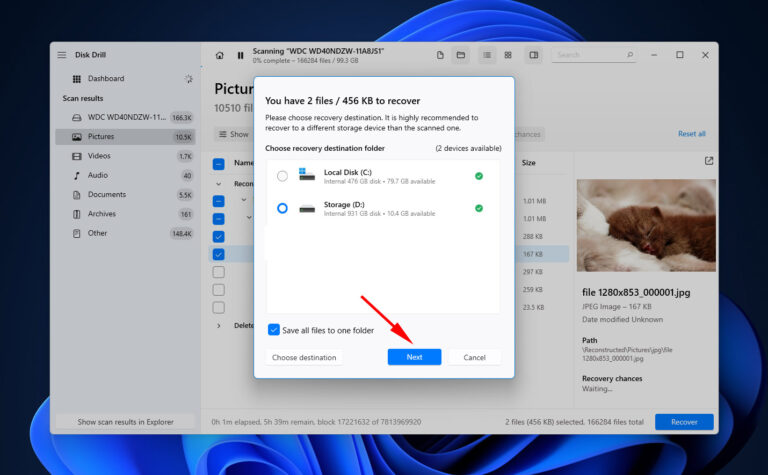Screen dimensions: 768x475
Task: Open Dashboard in the sidebar
Action: 106,78
